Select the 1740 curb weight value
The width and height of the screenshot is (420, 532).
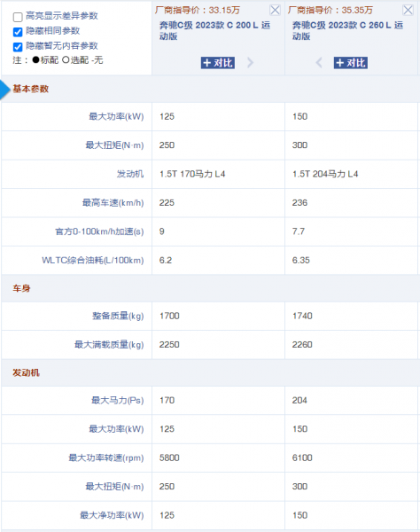[302, 316]
